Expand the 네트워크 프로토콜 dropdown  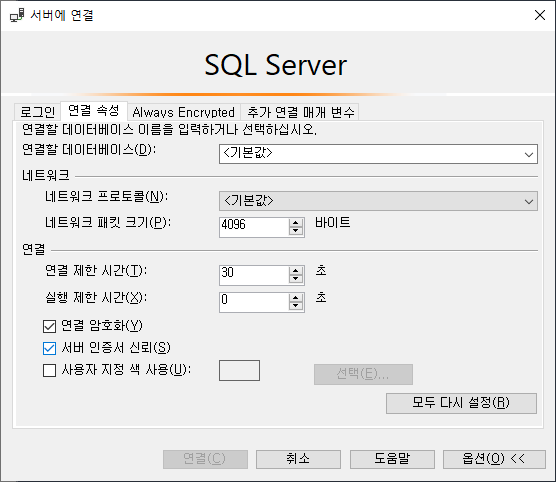[378, 201]
